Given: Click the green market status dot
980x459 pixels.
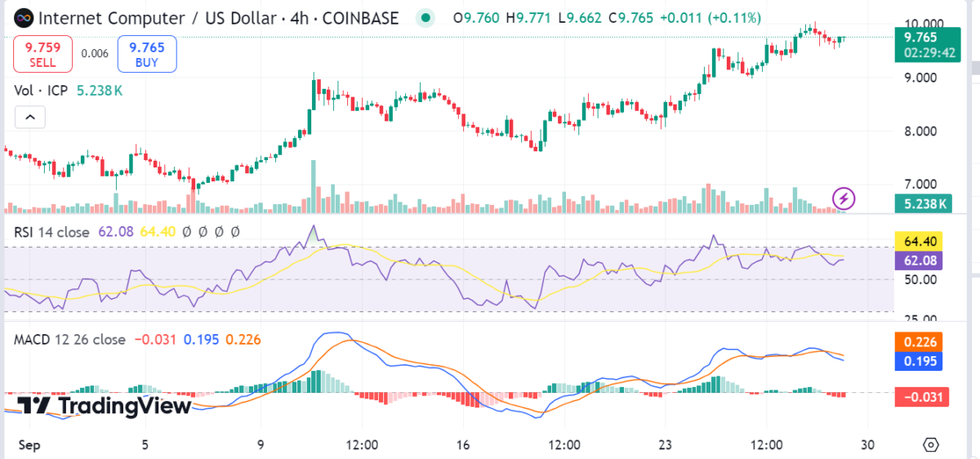Looking at the screenshot, I should pyautogui.click(x=424, y=17).
